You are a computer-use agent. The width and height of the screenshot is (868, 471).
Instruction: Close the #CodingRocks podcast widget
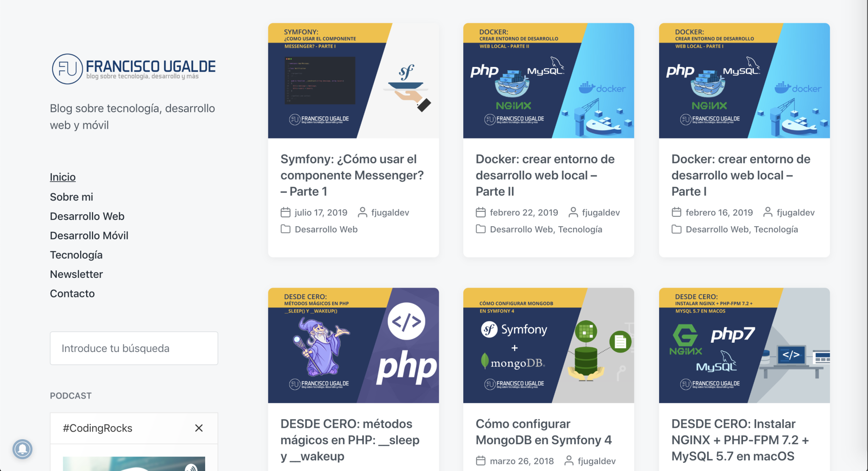coord(199,428)
